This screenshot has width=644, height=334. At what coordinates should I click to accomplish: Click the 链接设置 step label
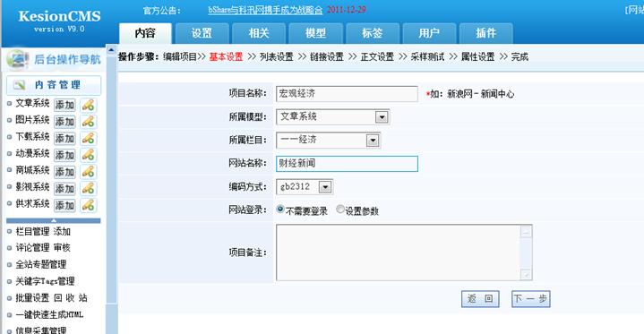[x=327, y=56]
